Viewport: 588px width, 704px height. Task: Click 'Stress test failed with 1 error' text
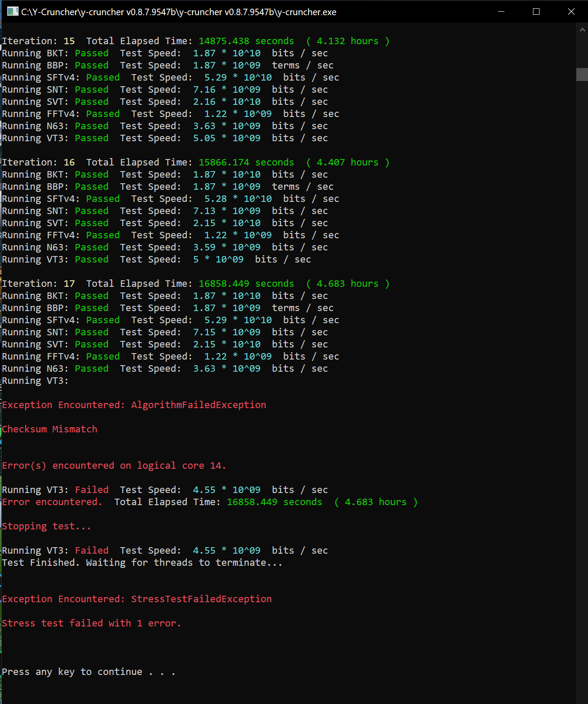(91, 623)
